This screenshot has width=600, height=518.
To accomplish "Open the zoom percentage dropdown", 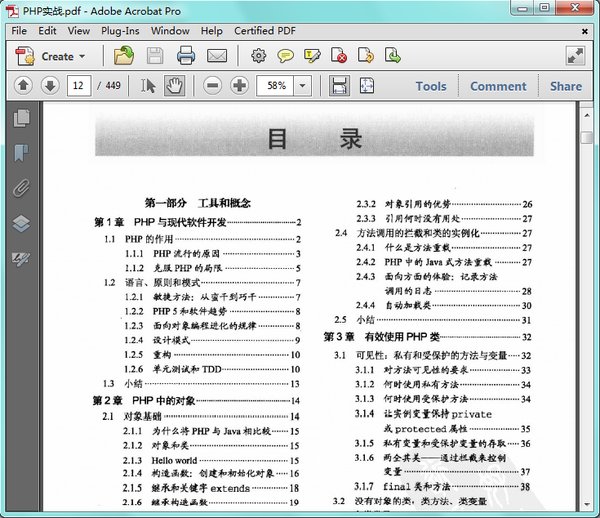I will 303,86.
